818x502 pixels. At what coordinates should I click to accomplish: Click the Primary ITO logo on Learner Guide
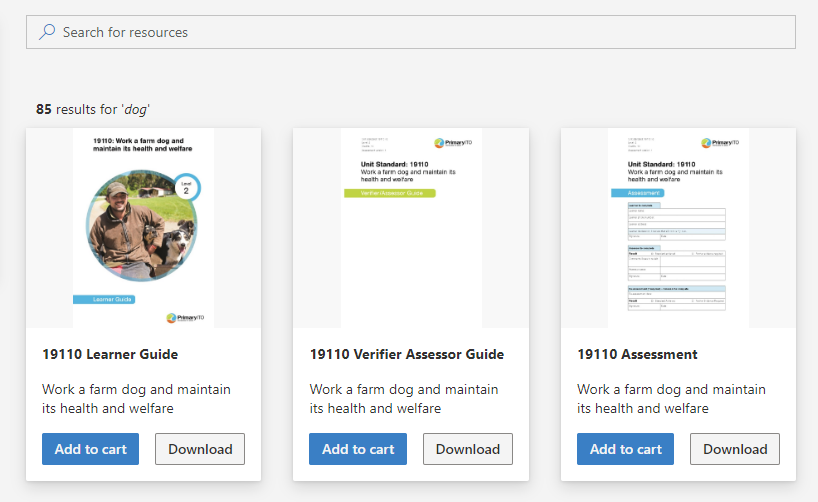(185, 318)
